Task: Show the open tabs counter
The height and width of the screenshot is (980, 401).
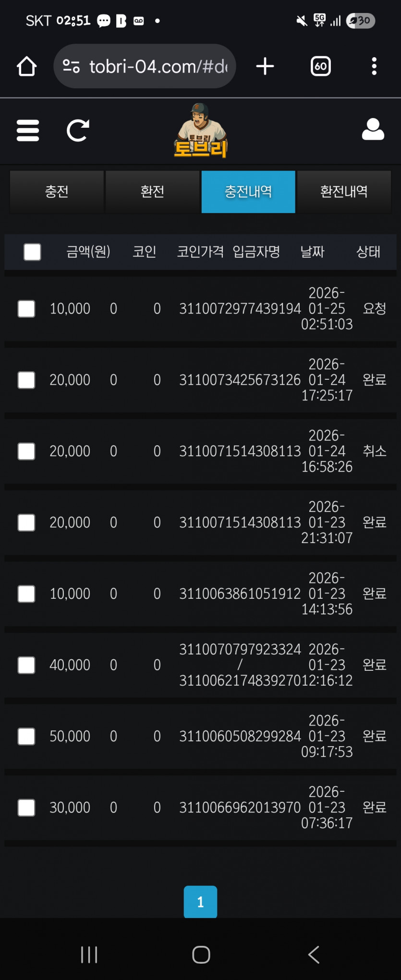Action: point(321,66)
